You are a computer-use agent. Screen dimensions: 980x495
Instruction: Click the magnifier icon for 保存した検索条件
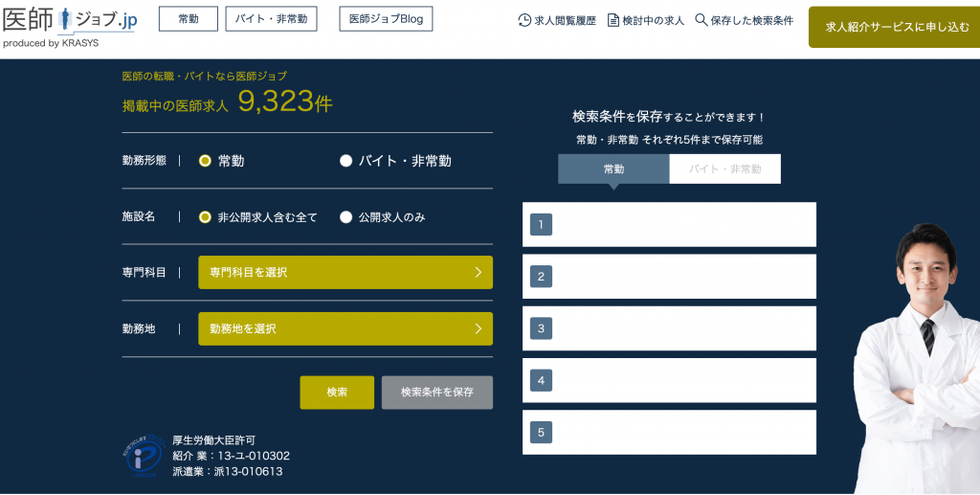[701, 20]
